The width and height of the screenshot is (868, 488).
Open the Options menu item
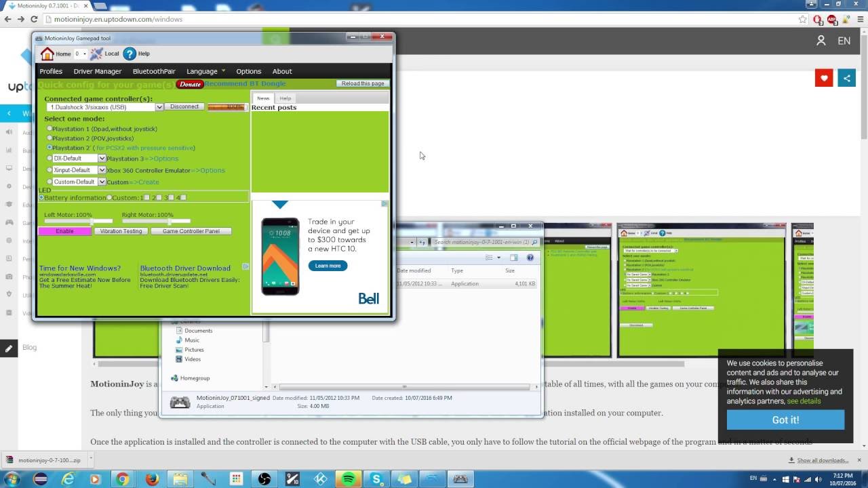tap(249, 71)
